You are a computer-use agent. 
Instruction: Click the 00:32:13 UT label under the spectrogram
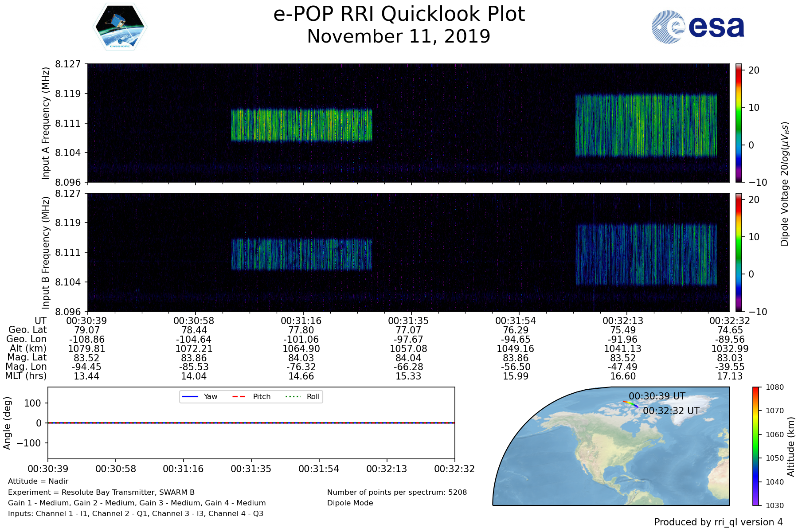tap(622, 321)
